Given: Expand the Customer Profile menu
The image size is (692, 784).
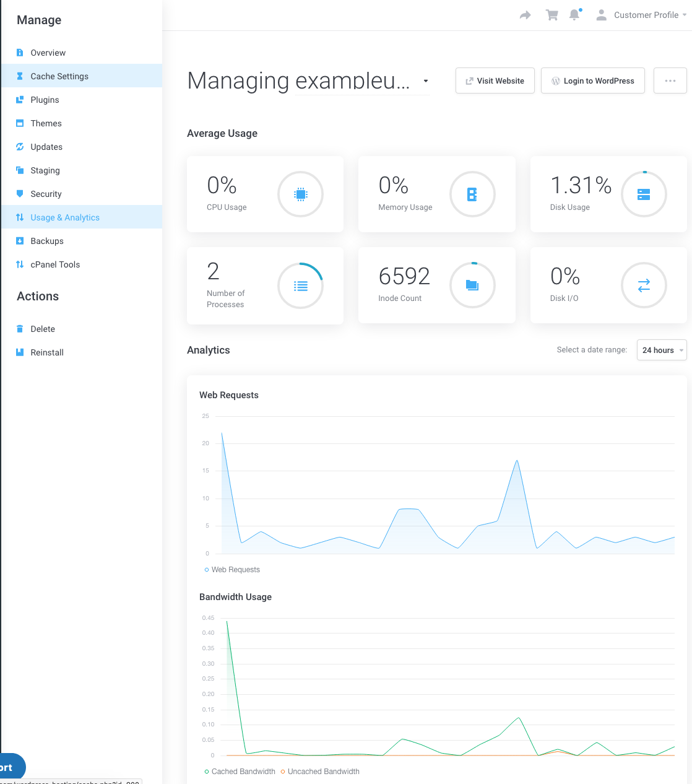Looking at the screenshot, I should click(x=644, y=15).
